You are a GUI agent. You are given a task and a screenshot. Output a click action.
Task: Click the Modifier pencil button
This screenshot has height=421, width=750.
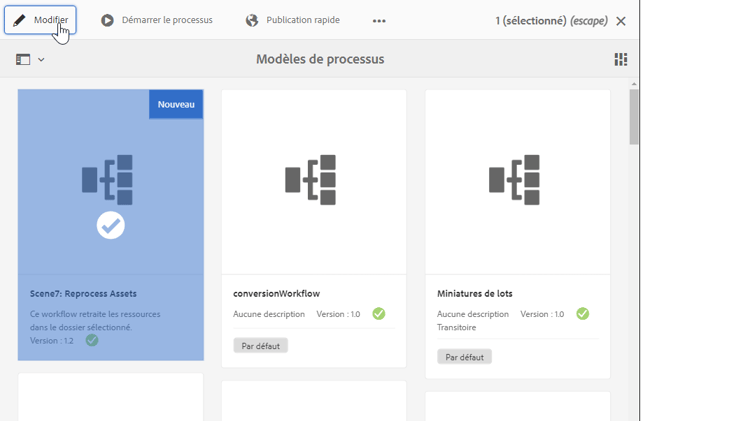40,20
